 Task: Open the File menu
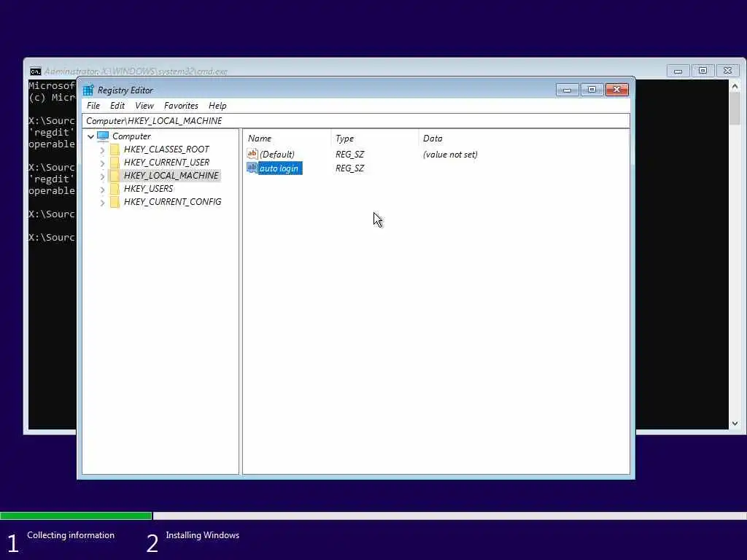coord(93,106)
